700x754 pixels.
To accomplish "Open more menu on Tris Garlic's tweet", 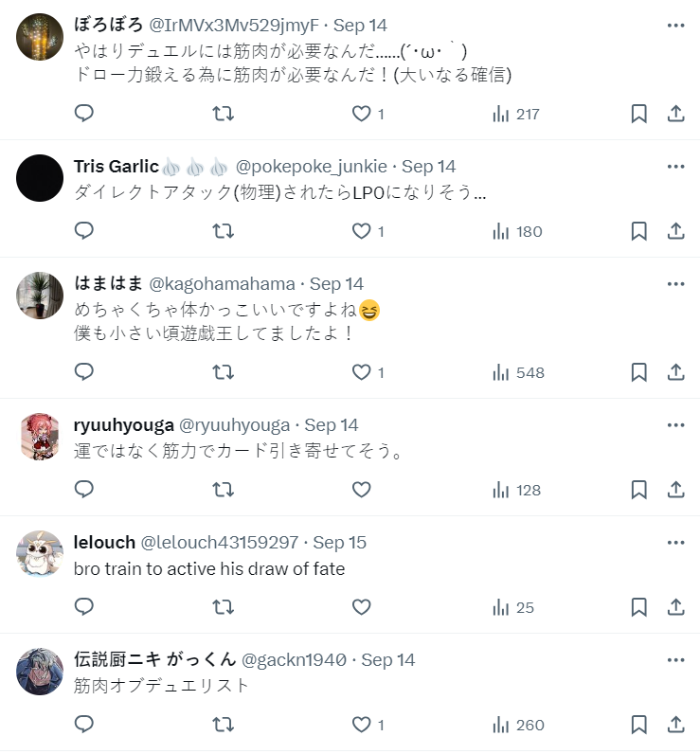I will [675, 167].
